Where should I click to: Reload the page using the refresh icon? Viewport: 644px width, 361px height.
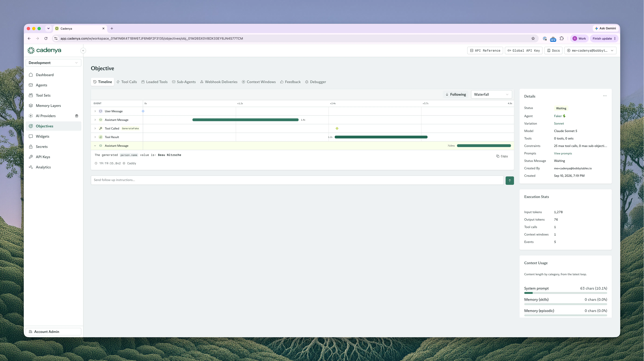point(46,38)
